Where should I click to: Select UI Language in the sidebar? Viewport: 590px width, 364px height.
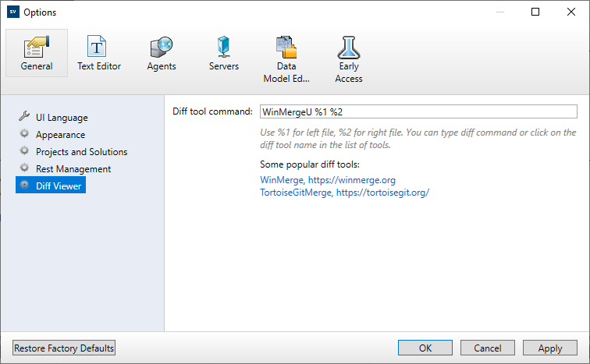pyautogui.click(x=62, y=118)
